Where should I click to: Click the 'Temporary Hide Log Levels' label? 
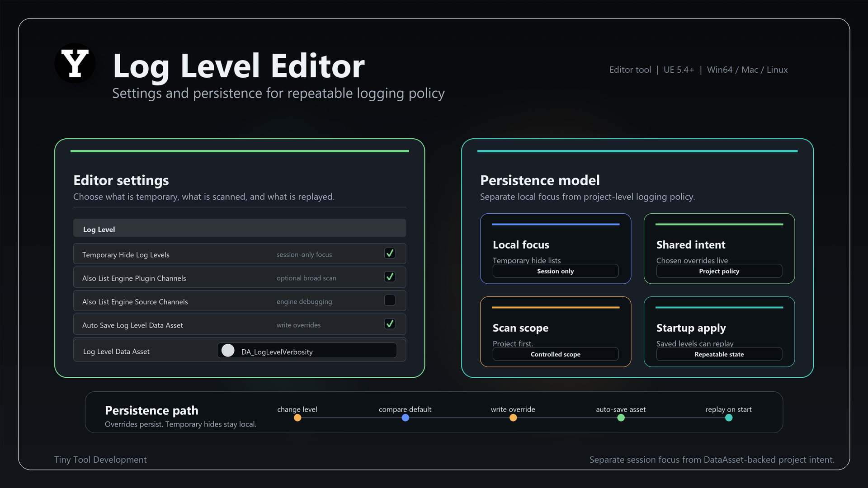tap(126, 255)
